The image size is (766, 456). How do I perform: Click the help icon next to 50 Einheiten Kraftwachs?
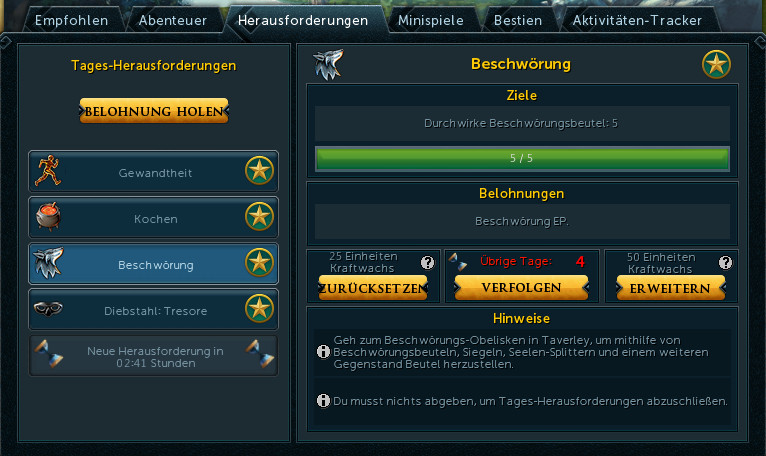(725, 262)
